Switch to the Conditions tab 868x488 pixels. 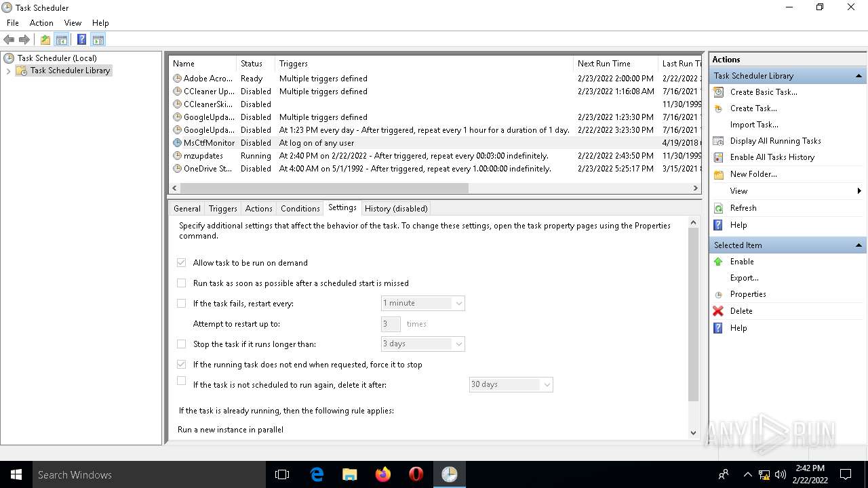(300, 209)
